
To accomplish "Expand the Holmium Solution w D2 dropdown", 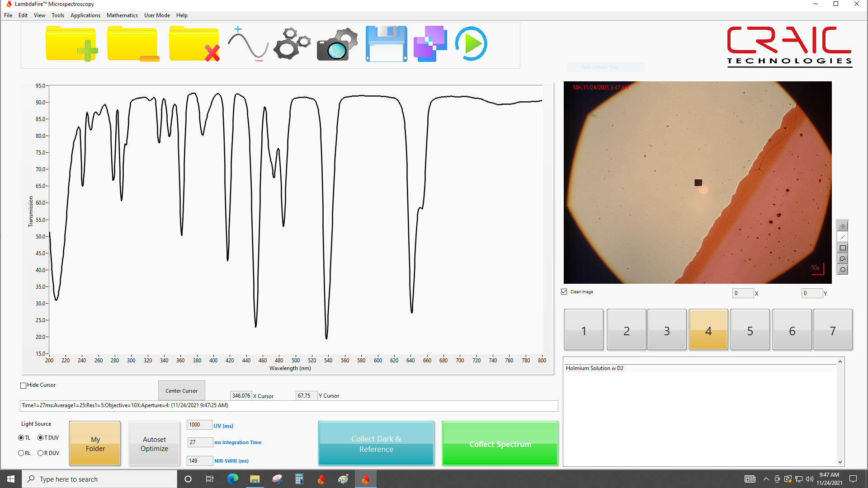I will 840,361.
